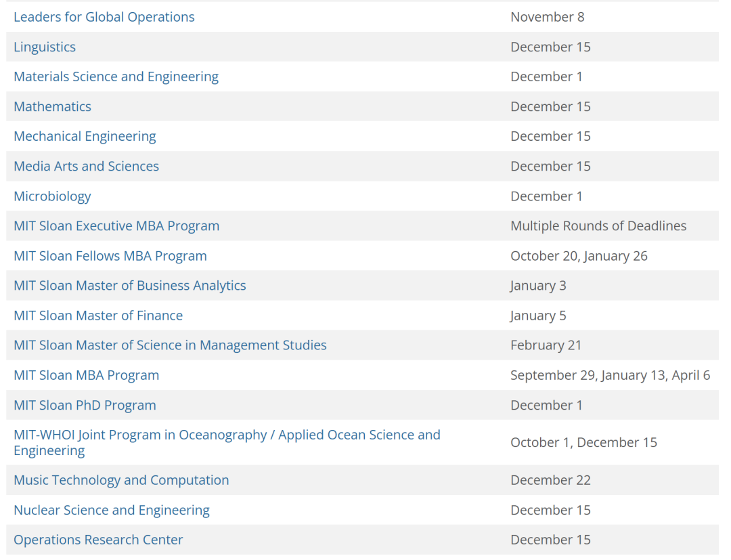731x560 pixels.
Task: Click the Multiple Rounds of Deadlines cell
Action: pos(598,226)
